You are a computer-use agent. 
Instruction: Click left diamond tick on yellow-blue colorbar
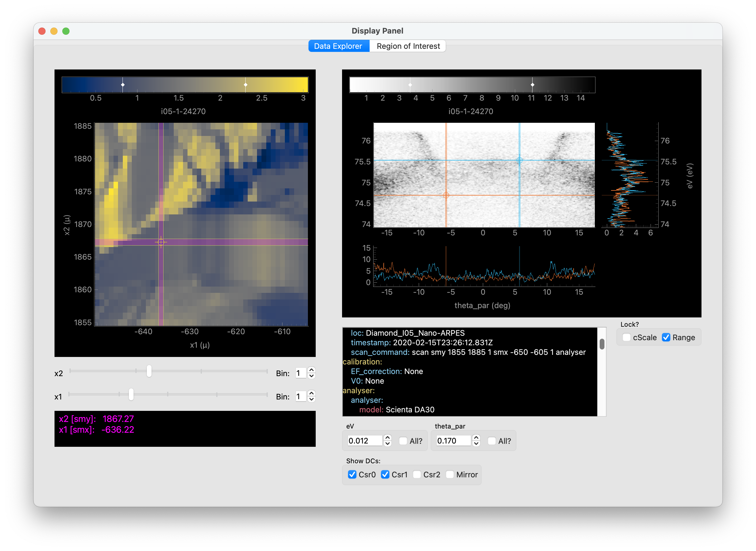coord(123,85)
